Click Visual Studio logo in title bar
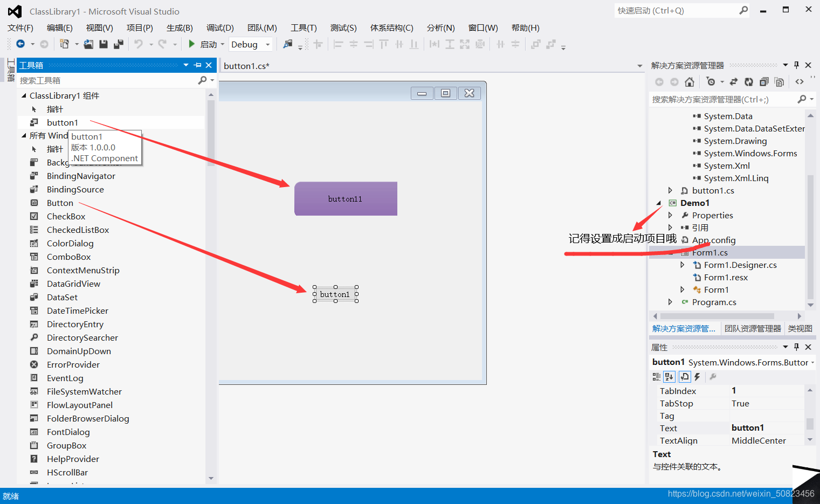The width and height of the screenshot is (820, 504). tap(15, 11)
